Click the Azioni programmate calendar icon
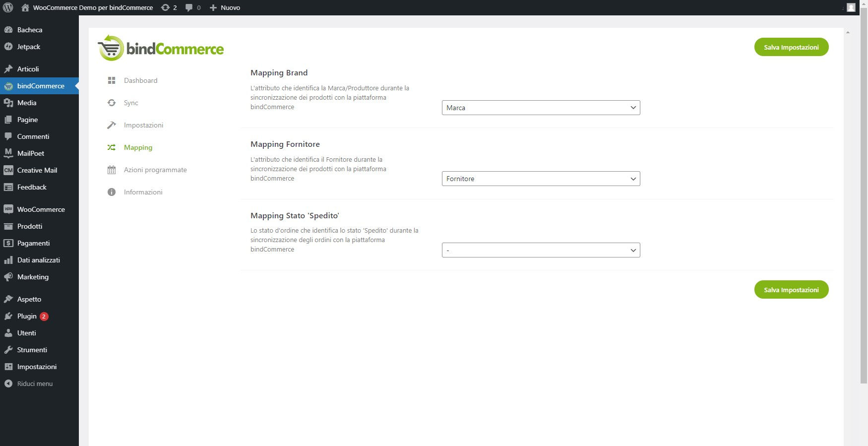 [x=112, y=170]
